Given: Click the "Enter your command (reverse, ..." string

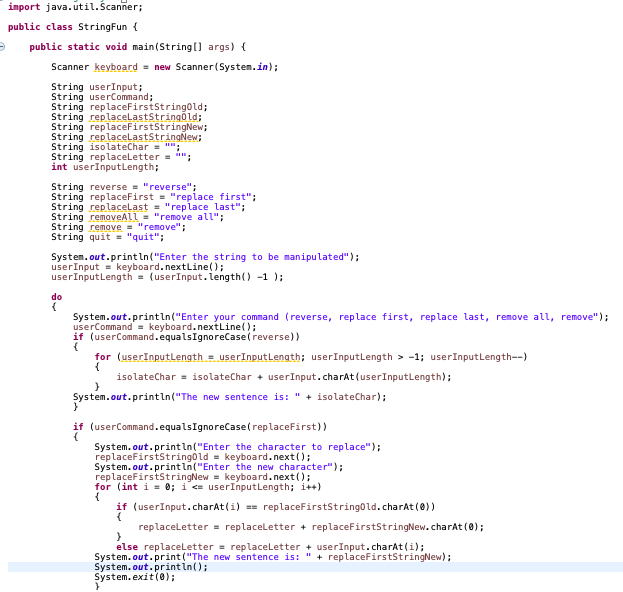Looking at the screenshot, I should tap(387, 317).
